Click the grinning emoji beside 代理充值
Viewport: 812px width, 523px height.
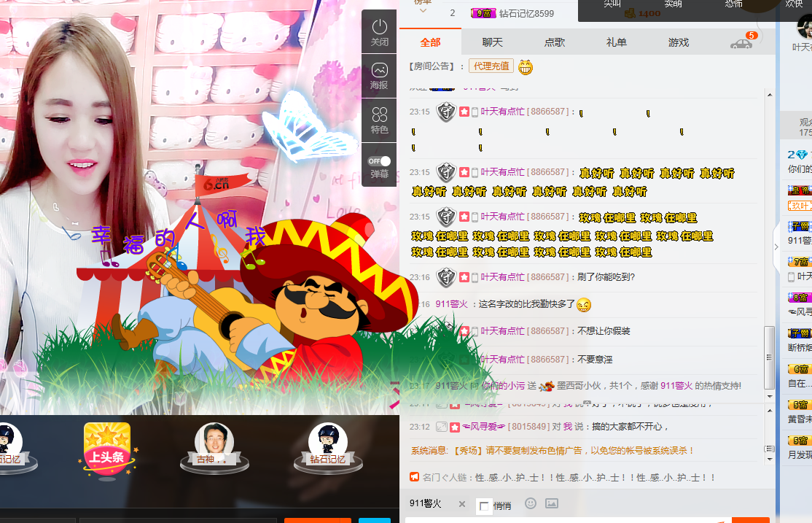[x=525, y=67]
